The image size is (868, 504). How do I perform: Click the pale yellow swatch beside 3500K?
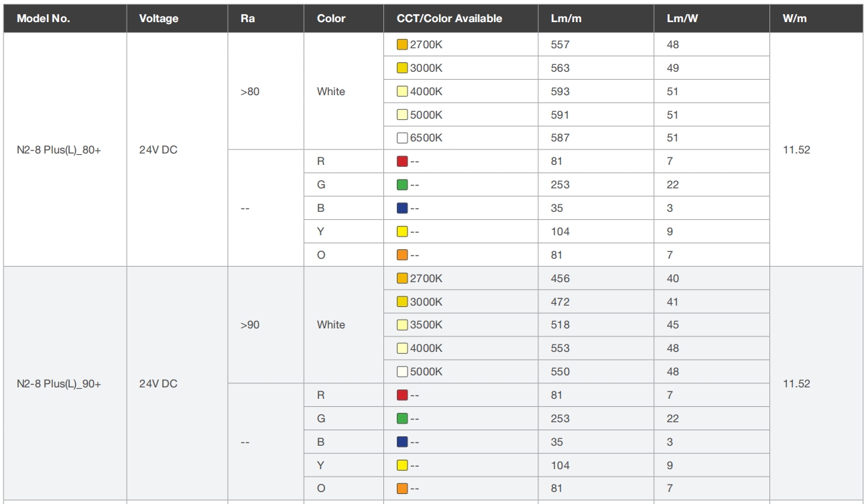coord(402,325)
